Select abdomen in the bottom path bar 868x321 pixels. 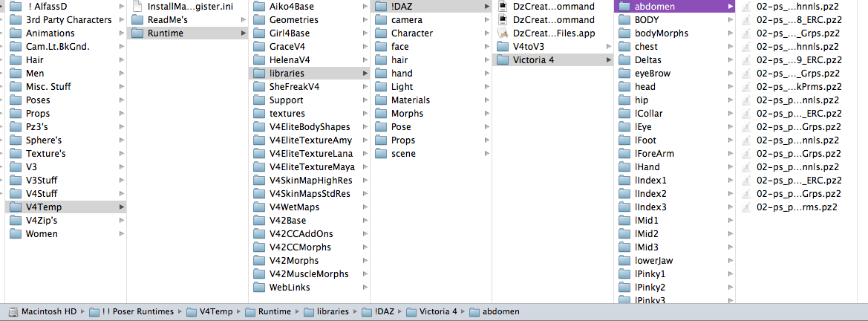(495, 311)
